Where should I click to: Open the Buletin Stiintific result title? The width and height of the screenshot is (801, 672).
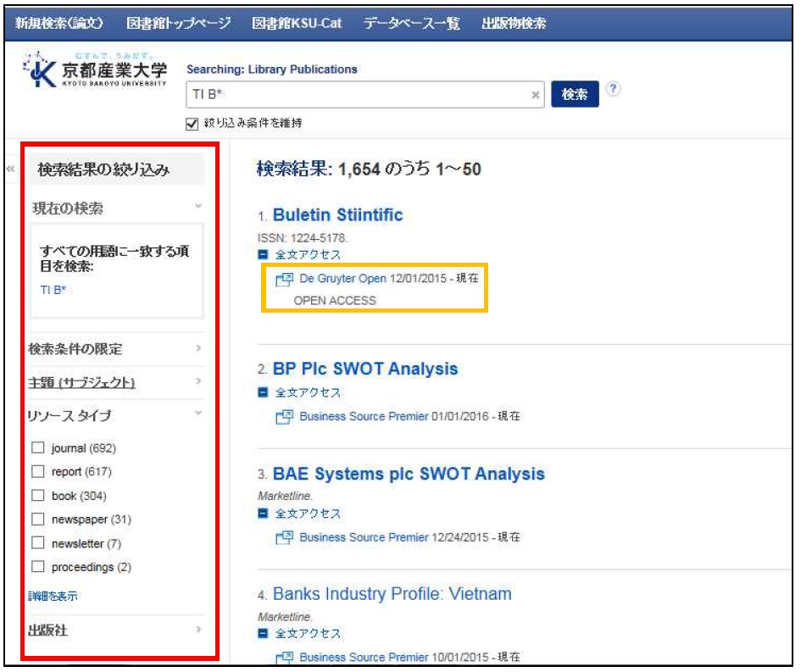pos(337,215)
